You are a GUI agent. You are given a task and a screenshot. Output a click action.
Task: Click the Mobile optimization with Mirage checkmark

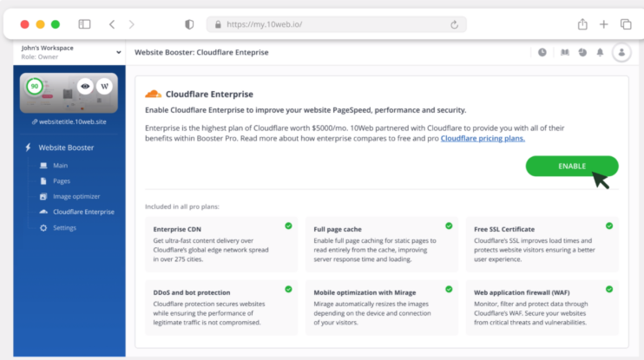click(449, 289)
